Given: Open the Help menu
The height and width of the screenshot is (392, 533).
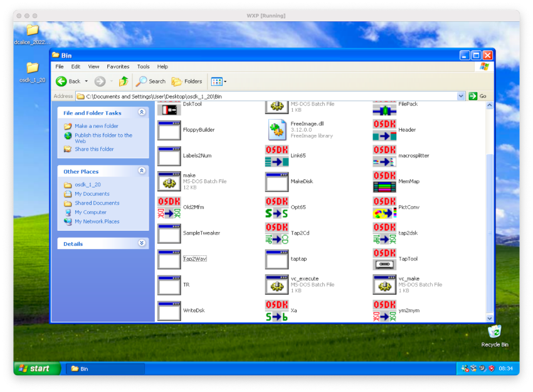Looking at the screenshot, I should [x=162, y=66].
